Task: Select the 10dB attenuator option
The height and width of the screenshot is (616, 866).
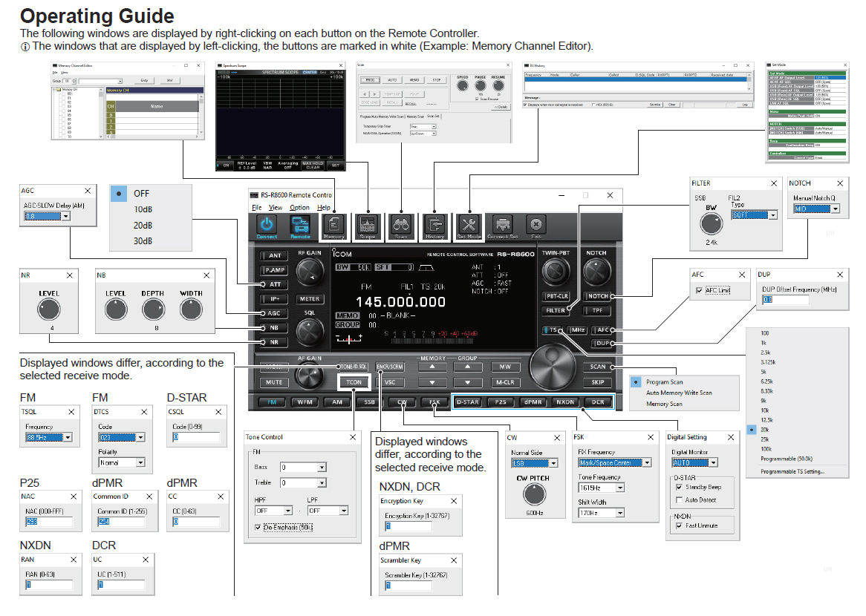Action: pos(143,209)
